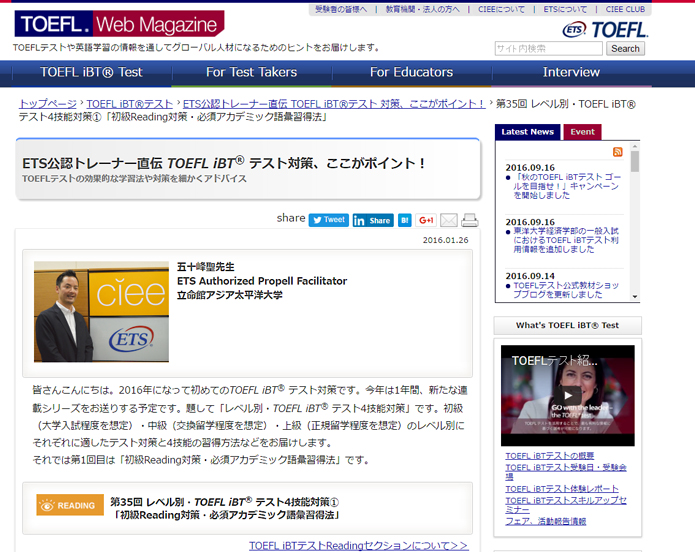Go to TOEFL iBT®テスト breadcrumb link
The image size is (695, 552).
[x=129, y=104]
